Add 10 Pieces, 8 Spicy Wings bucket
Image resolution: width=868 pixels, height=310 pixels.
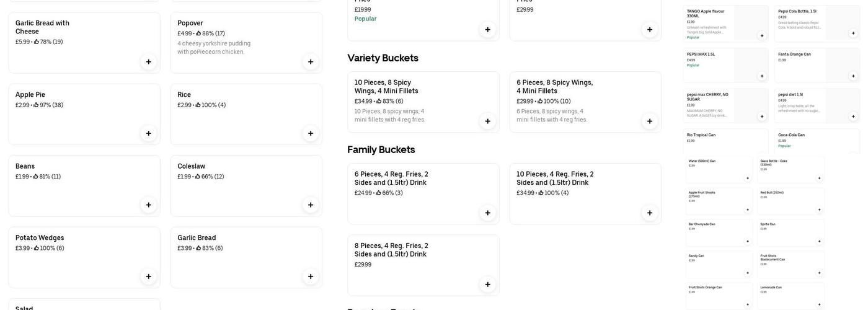click(x=487, y=122)
